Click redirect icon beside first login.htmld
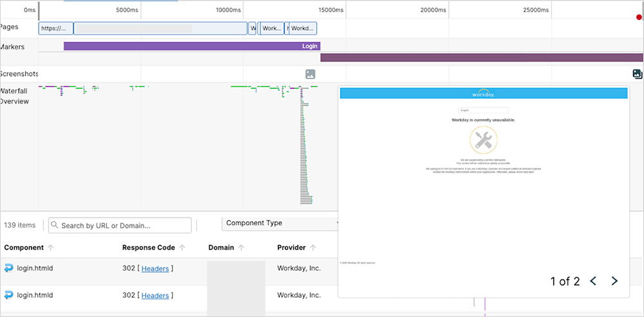 (x=8, y=268)
